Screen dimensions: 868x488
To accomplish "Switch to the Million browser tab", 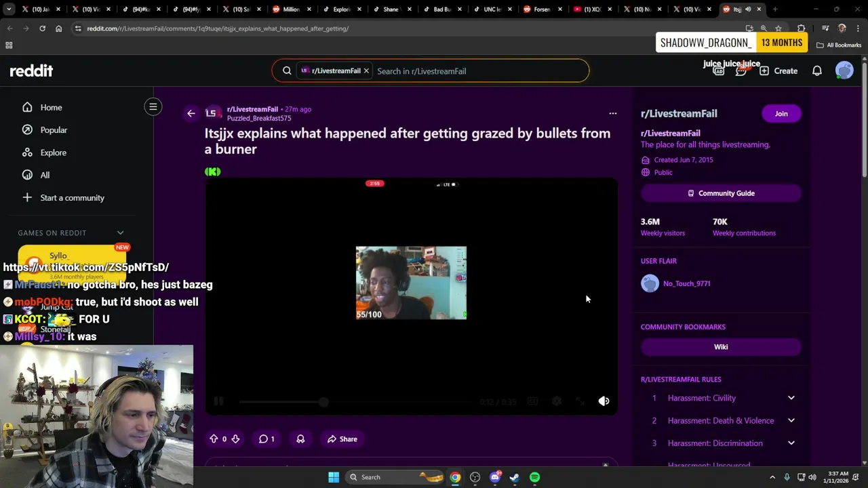I will coord(292,9).
